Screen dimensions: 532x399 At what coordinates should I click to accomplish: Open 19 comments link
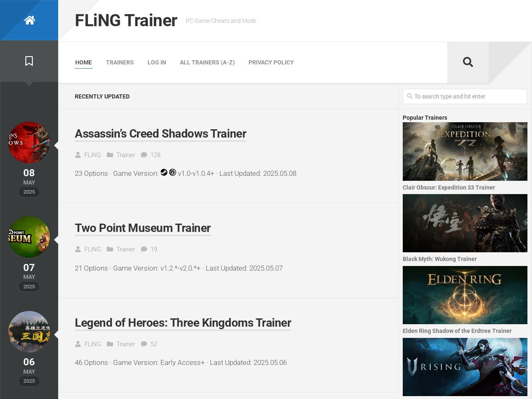pyautogui.click(x=154, y=249)
